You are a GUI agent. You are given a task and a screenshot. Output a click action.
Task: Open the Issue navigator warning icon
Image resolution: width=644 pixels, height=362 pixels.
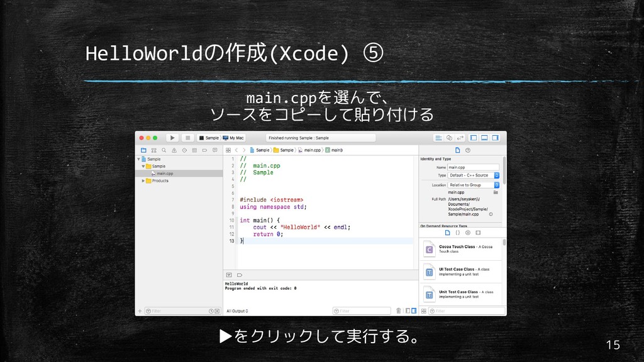click(174, 150)
